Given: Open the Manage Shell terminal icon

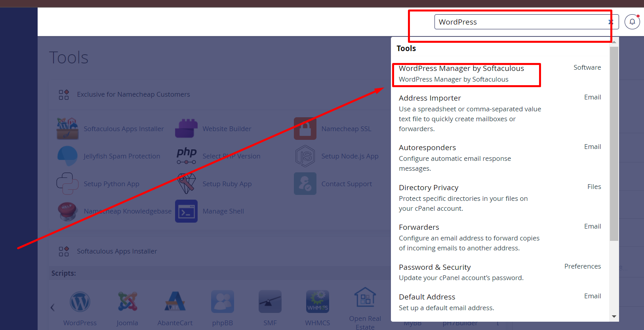Looking at the screenshot, I should (x=186, y=211).
